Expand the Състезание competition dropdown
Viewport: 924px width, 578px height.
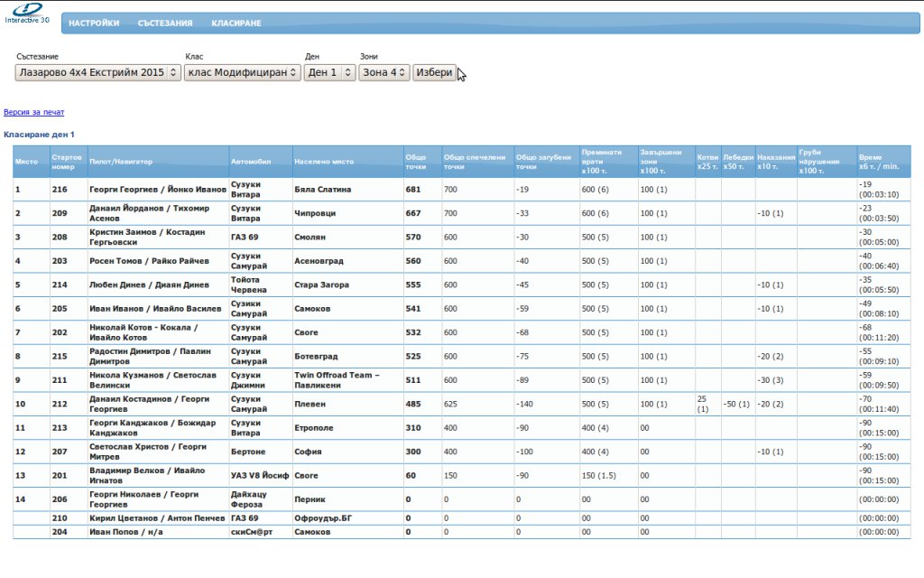pos(98,72)
